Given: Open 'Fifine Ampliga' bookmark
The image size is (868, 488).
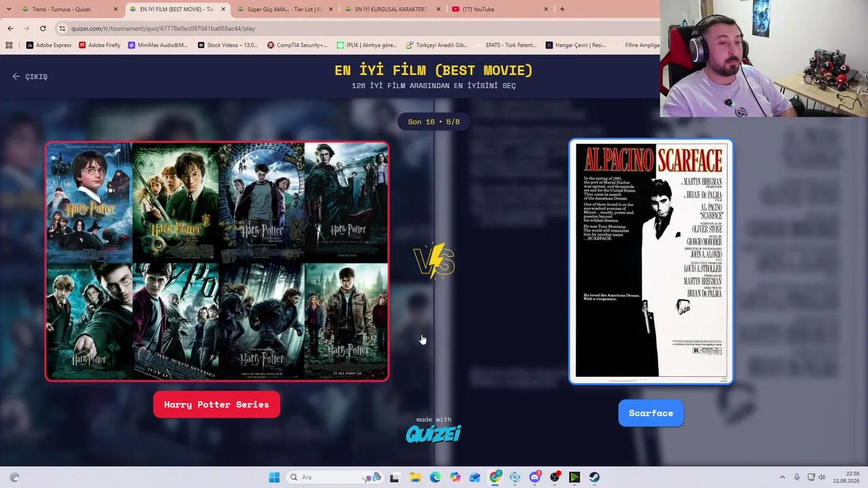Looking at the screenshot, I should (x=637, y=45).
